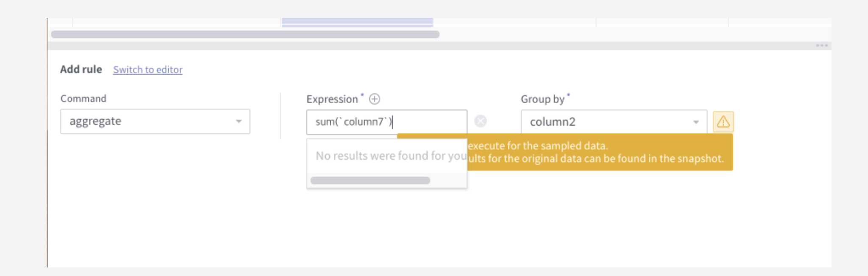Switch to editor

coord(147,70)
